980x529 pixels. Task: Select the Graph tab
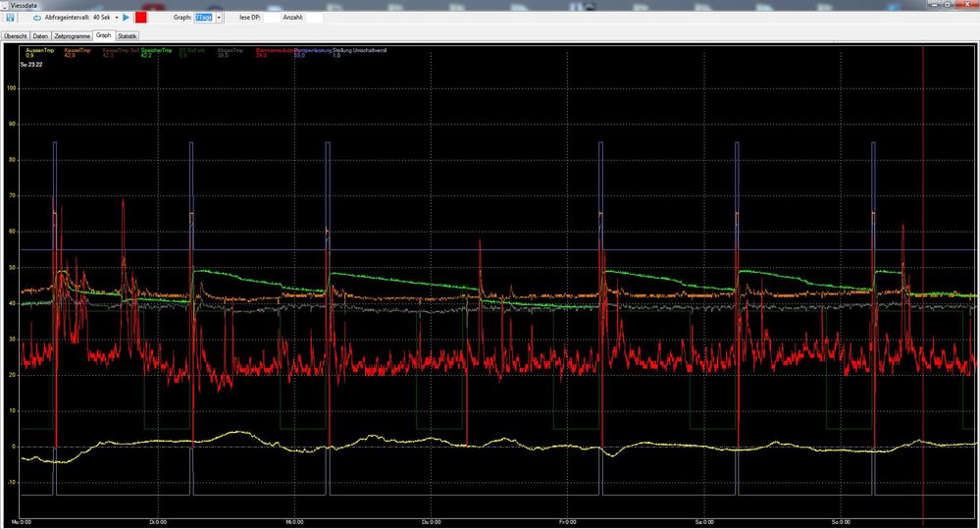tap(103, 36)
